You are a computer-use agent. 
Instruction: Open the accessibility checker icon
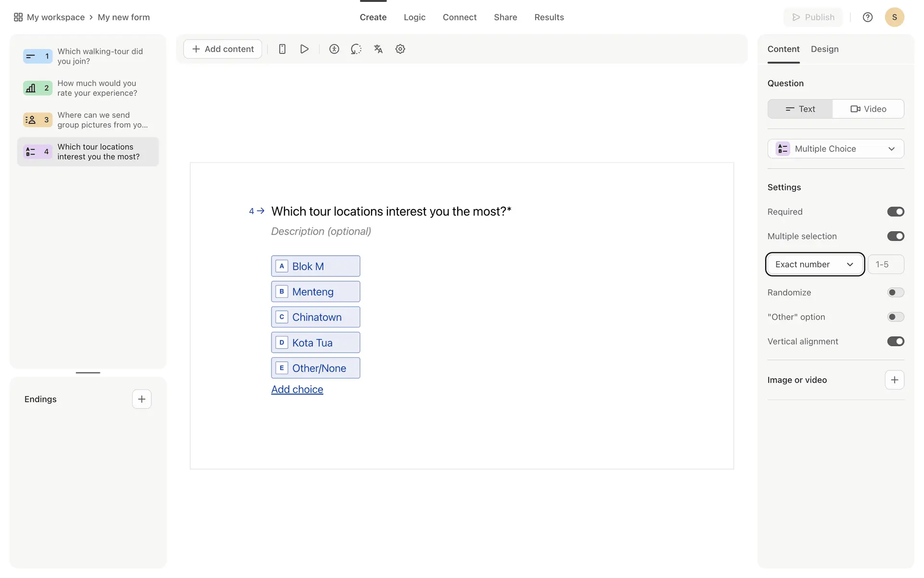point(334,49)
